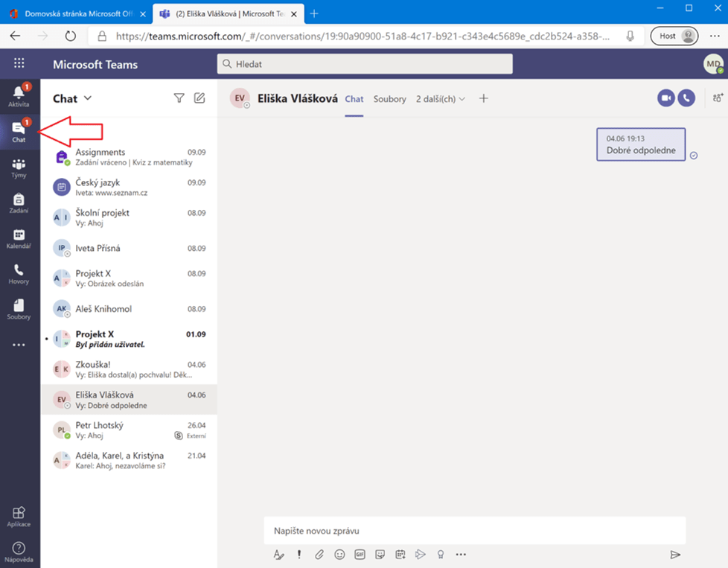
Task: Select the Chat tab in conversation header
Action: (x=354, y=99)
